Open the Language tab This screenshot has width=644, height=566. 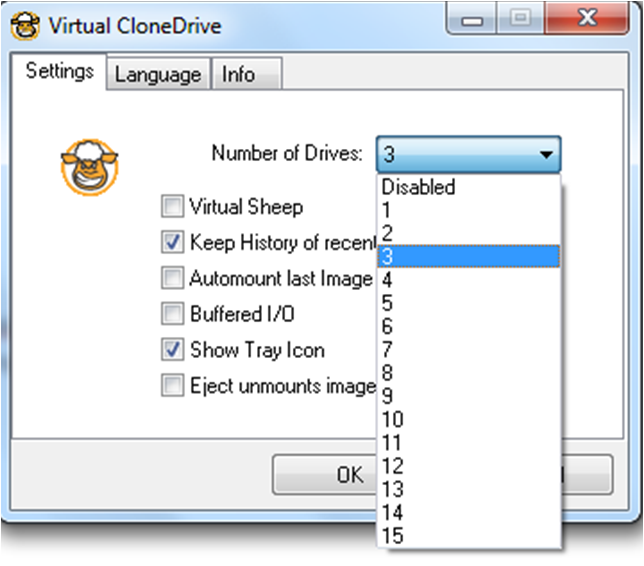158,74
